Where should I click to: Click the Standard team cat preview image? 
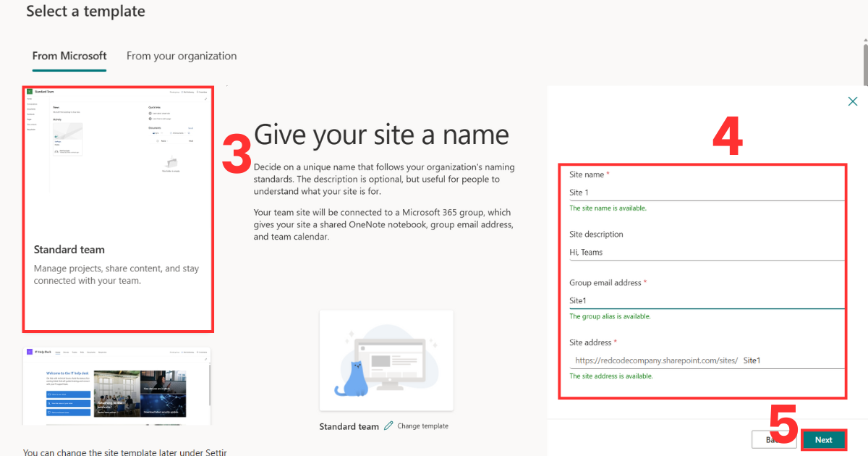click(x=386, y=360)
